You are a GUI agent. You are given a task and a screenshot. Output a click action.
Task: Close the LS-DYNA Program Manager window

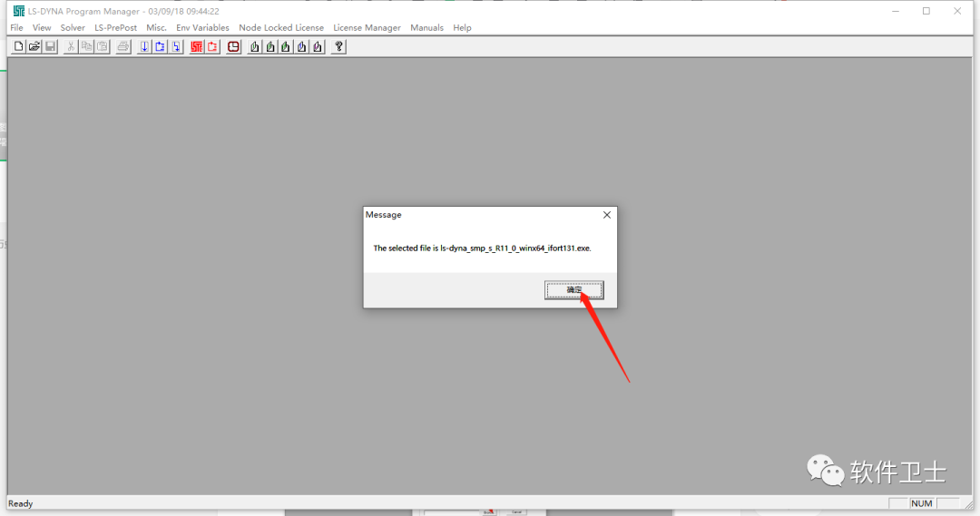click(957, 11)
